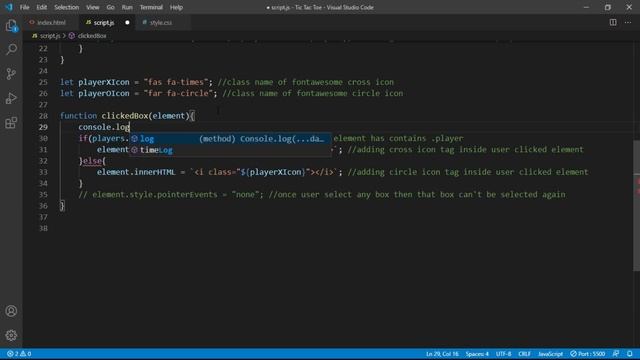Click the console.log text on line 29

pyautogui.click(x=104, y=127)
